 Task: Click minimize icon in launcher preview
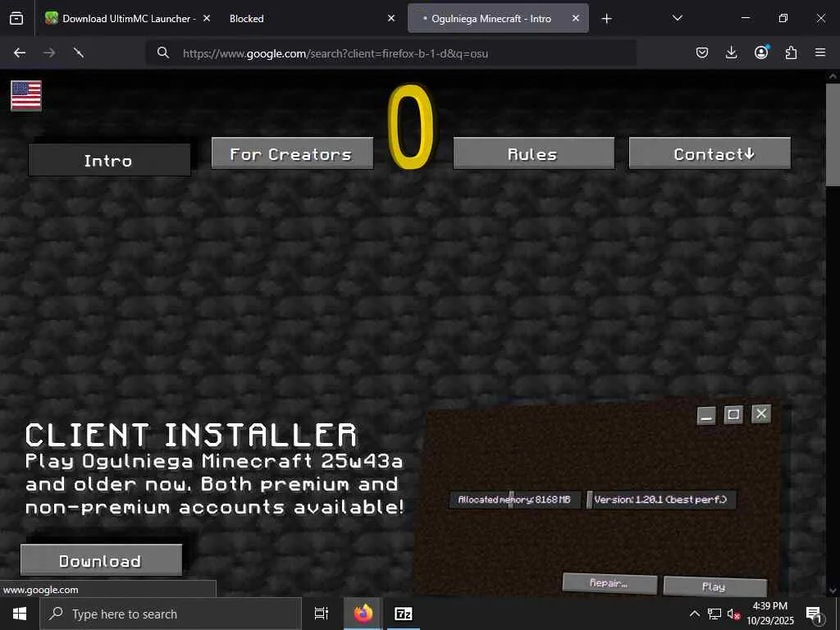coord(706,415)
